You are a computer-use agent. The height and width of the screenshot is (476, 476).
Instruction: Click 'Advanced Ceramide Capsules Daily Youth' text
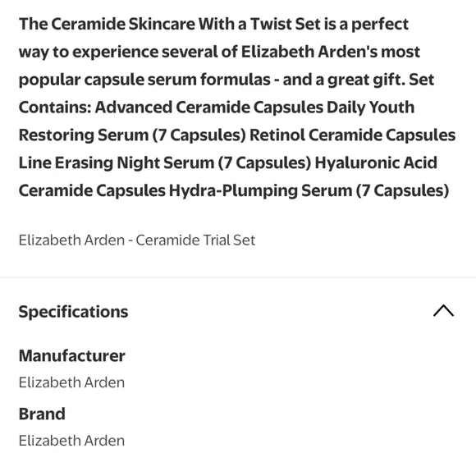[254, 108]
